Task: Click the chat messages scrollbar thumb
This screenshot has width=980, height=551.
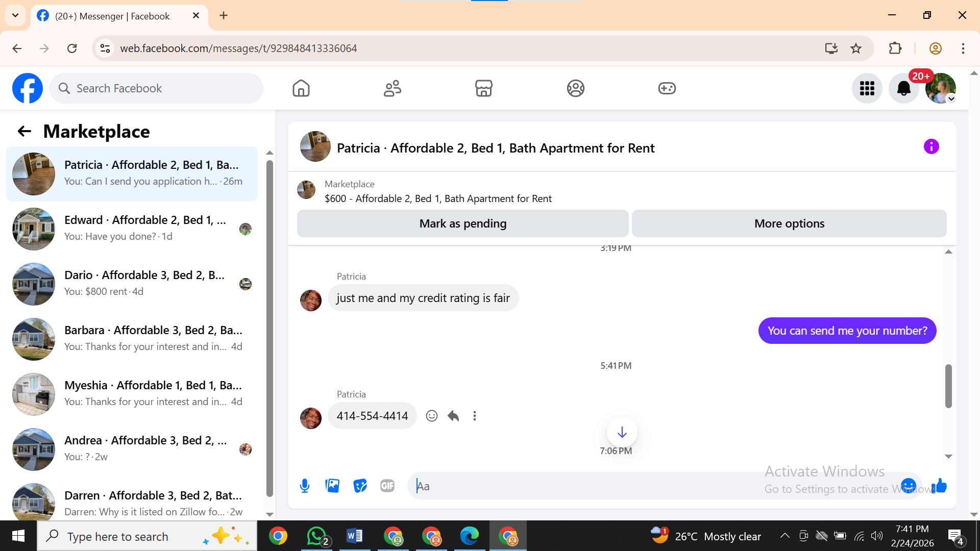Action: point(948,386)
